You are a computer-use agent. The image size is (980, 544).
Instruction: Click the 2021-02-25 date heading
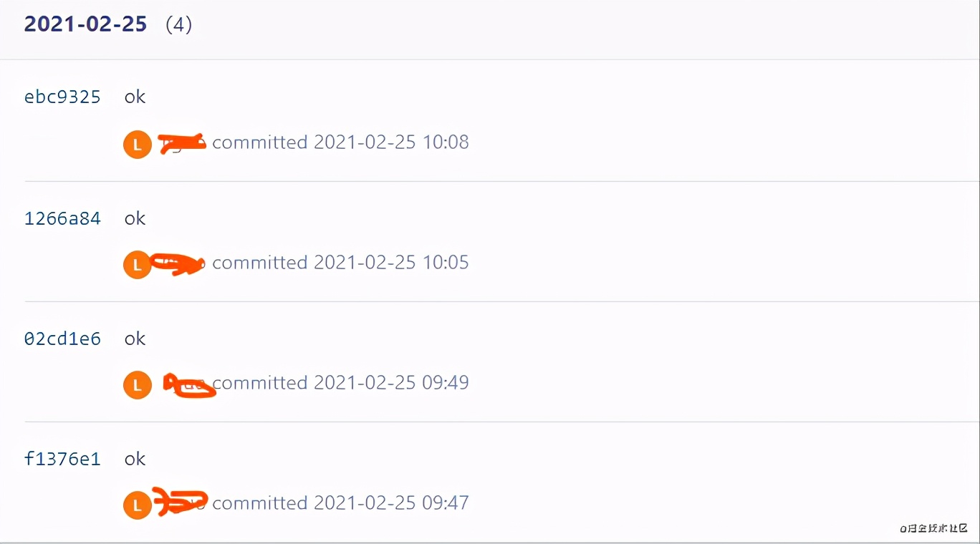pyautogui.click(x=85, y=24)
